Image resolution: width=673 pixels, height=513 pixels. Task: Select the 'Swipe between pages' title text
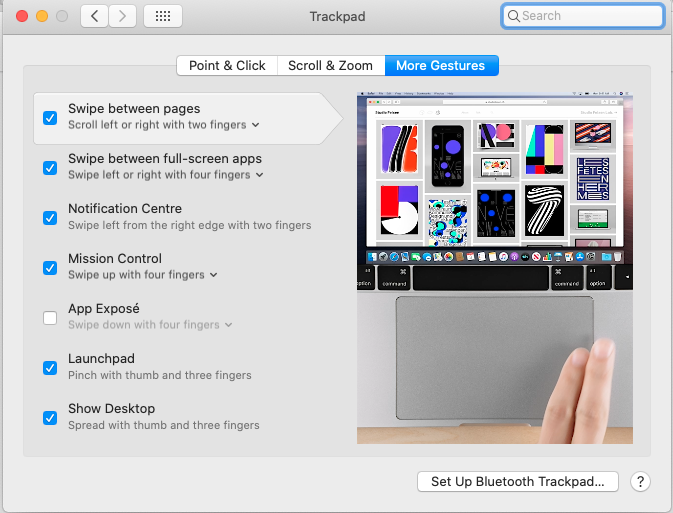134,109
